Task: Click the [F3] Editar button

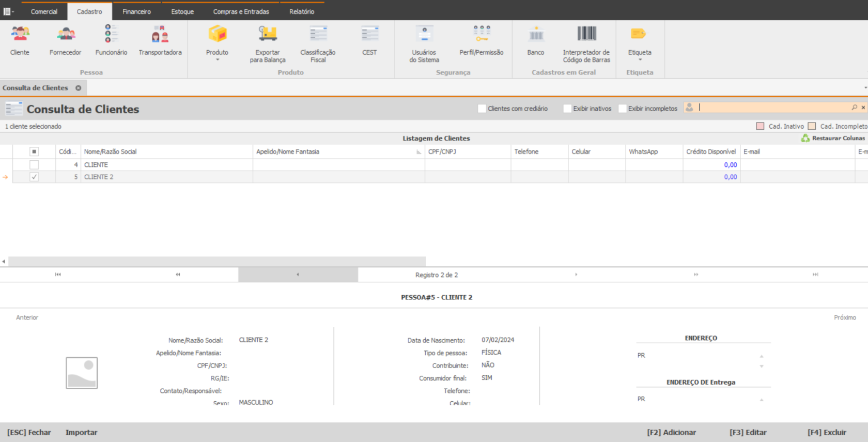Action: [748, 432]
